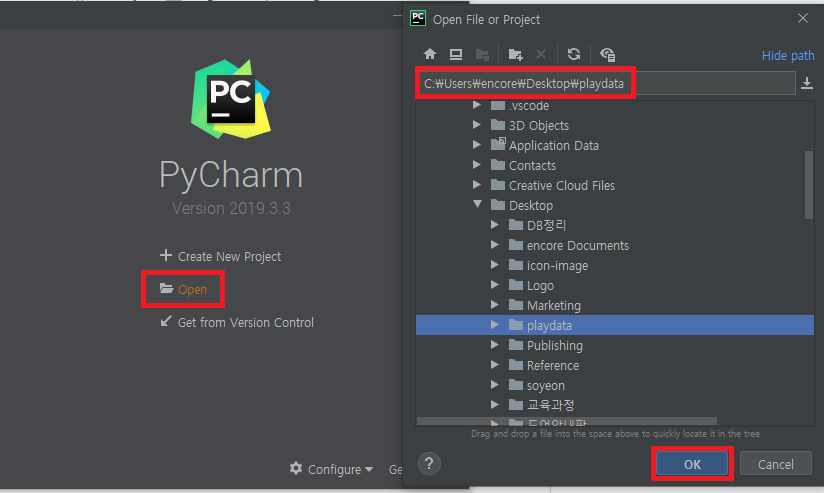
Task: Expand the Contacts folder
Action: pos(477,165)
